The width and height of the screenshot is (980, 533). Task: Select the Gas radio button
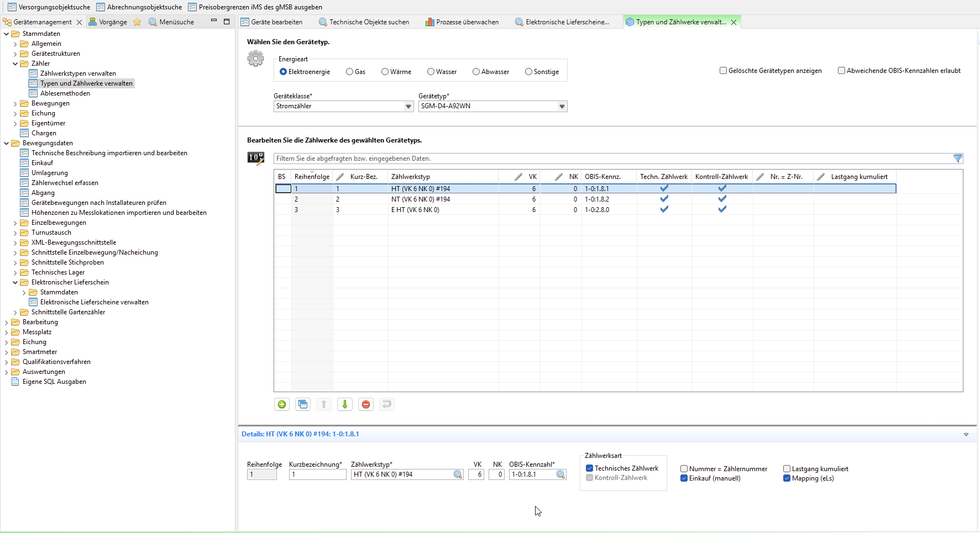pos(349,72)
